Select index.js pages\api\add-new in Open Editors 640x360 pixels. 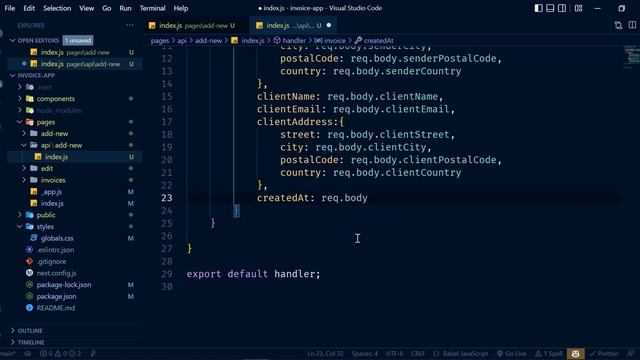pos(75,64)
